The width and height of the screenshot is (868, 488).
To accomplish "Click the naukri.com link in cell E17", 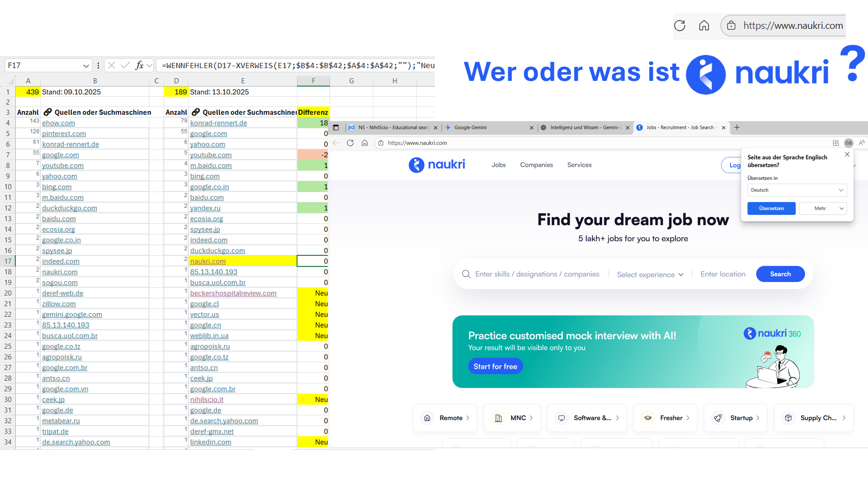I will (208, 261).
